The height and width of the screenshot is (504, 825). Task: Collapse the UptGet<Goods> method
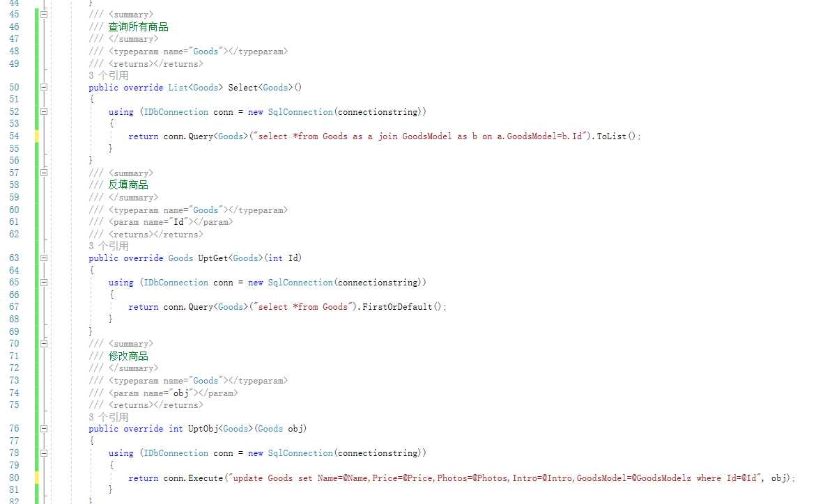click(x=44, y=258)
